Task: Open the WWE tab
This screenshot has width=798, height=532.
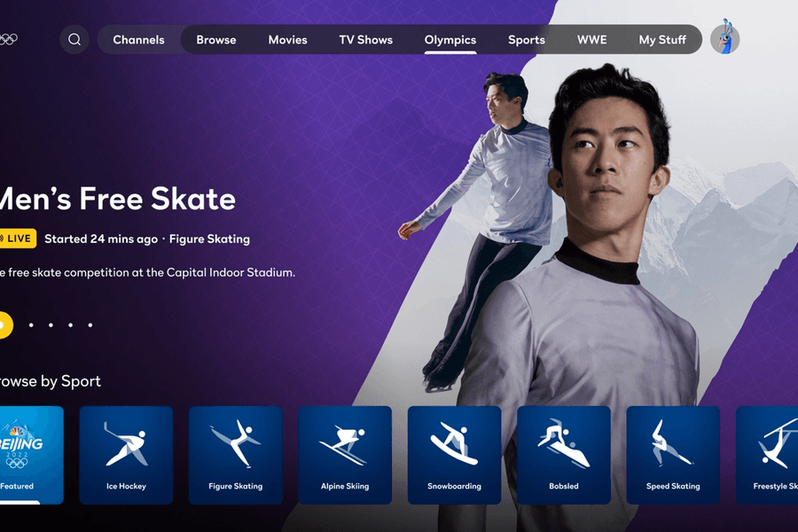Action: pos(592,40)
